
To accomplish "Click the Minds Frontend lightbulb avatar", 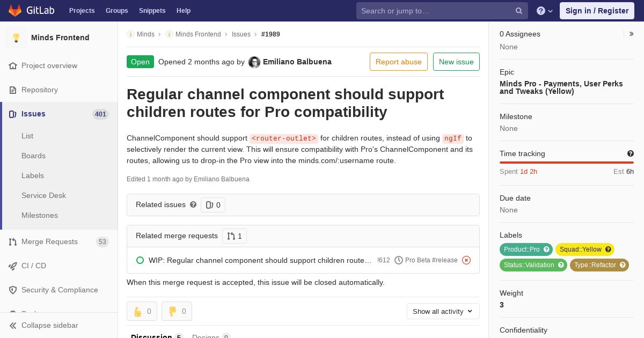I will click(16, 38).
